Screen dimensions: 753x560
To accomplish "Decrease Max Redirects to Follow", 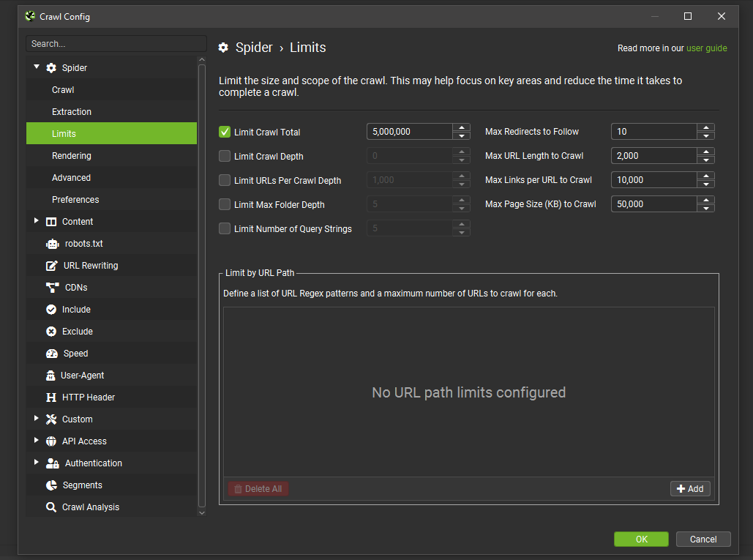I will (706, 136).
